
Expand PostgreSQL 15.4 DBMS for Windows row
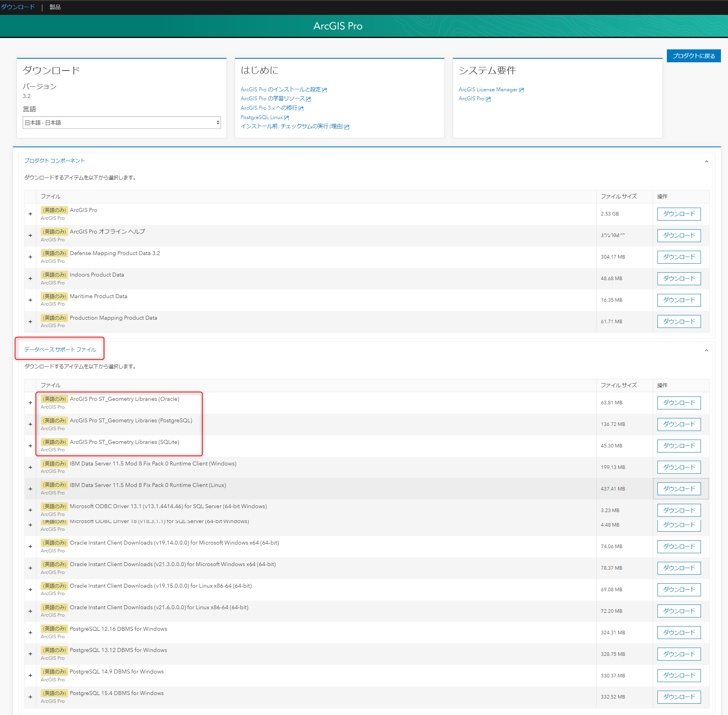[30, 697]
